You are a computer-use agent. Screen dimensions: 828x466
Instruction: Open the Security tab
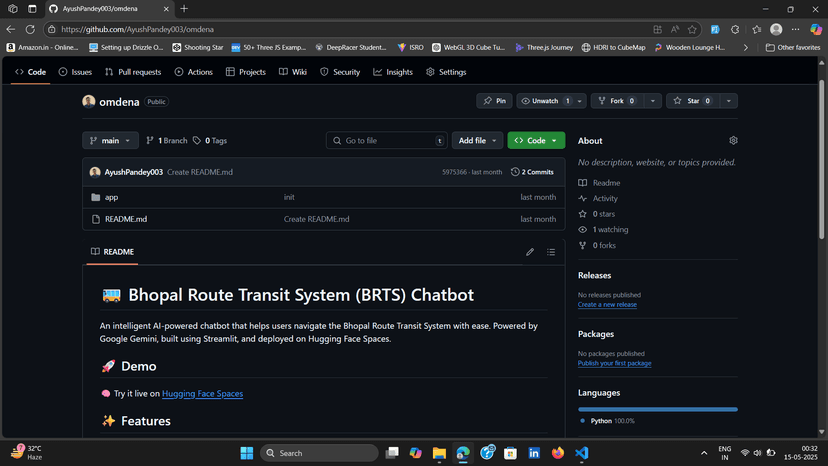[x=340, y=72]
